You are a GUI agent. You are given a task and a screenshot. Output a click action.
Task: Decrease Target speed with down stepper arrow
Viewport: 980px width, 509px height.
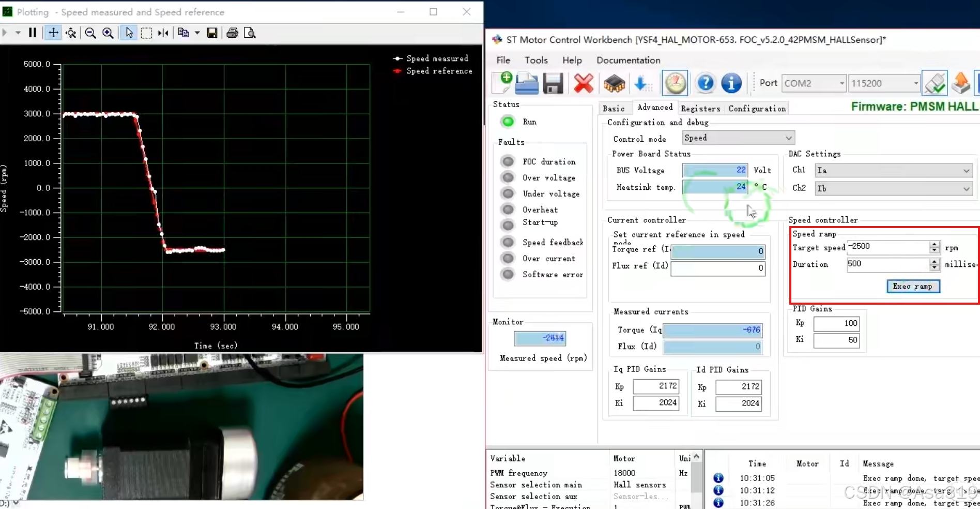[x=934, y=251]
